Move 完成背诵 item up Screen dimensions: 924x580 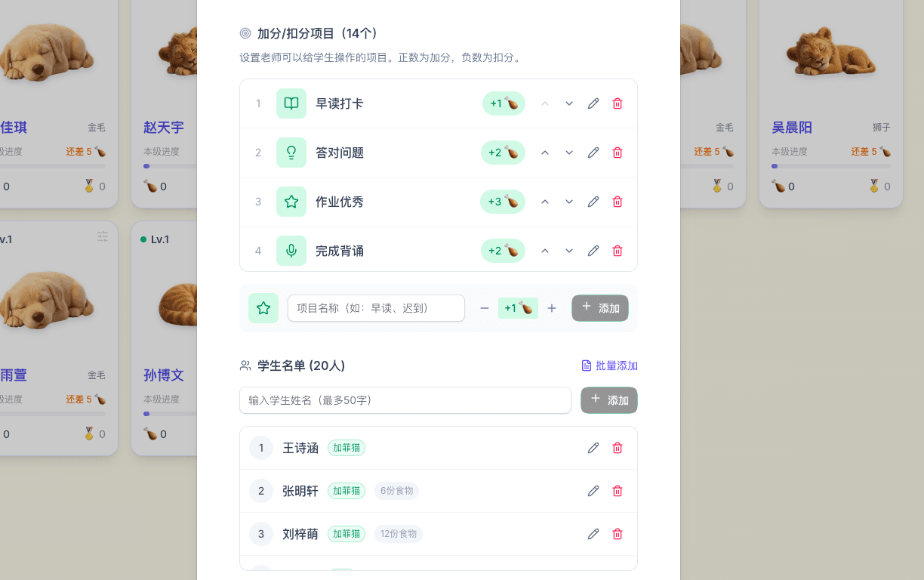coord(545,251)
